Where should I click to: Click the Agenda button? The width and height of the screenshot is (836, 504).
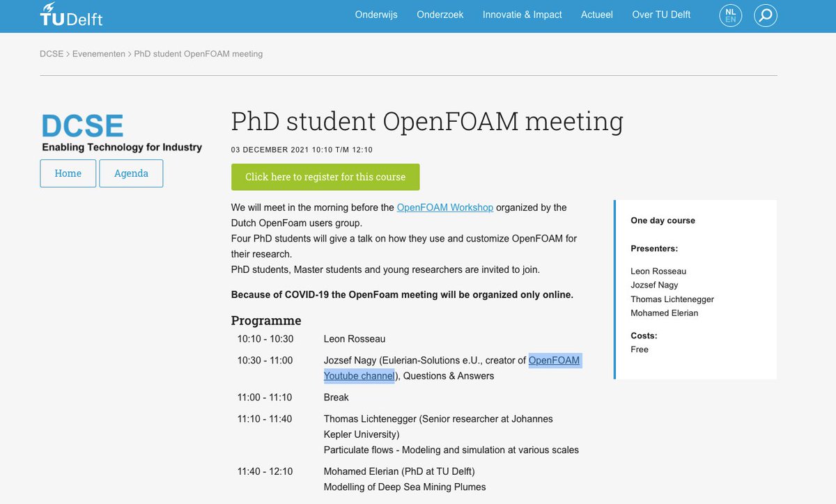point(131,173)
